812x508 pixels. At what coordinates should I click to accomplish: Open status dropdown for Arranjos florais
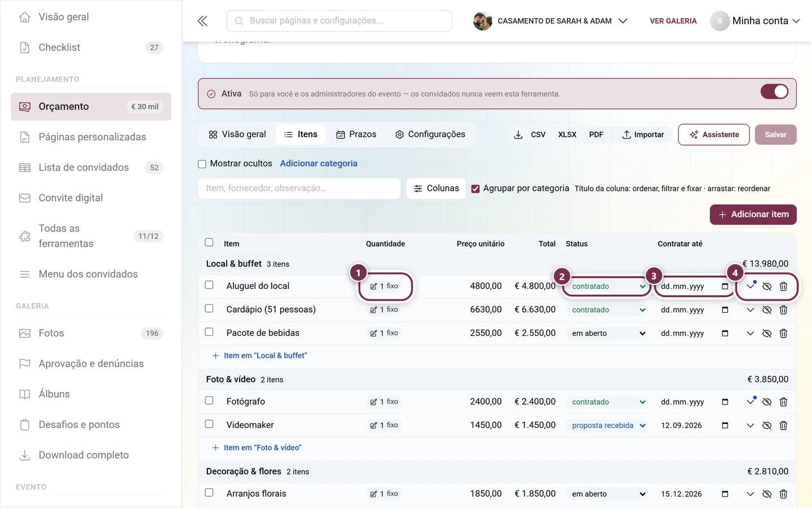[x=607, y=494]
